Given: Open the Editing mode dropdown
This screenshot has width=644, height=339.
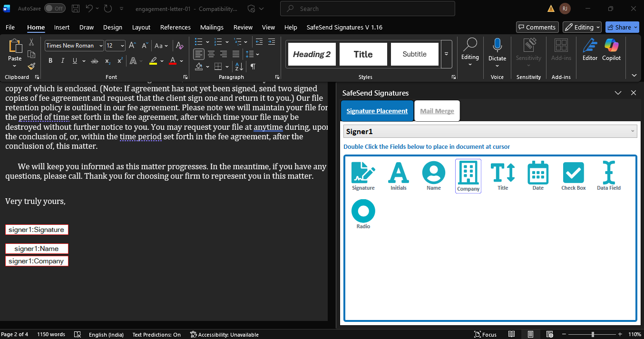Looking at the screenshot, I should point(582,28).
